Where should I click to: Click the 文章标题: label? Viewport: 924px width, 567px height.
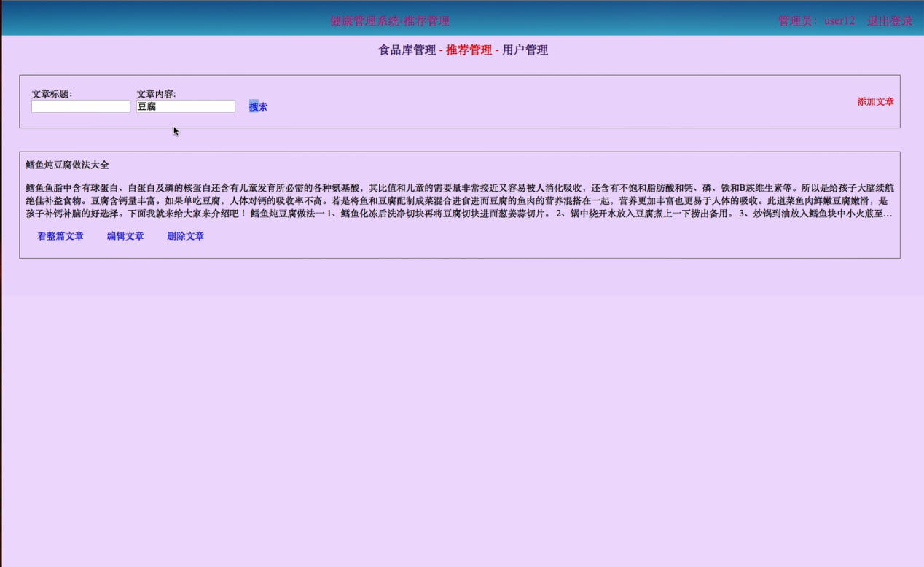(52, 94)
